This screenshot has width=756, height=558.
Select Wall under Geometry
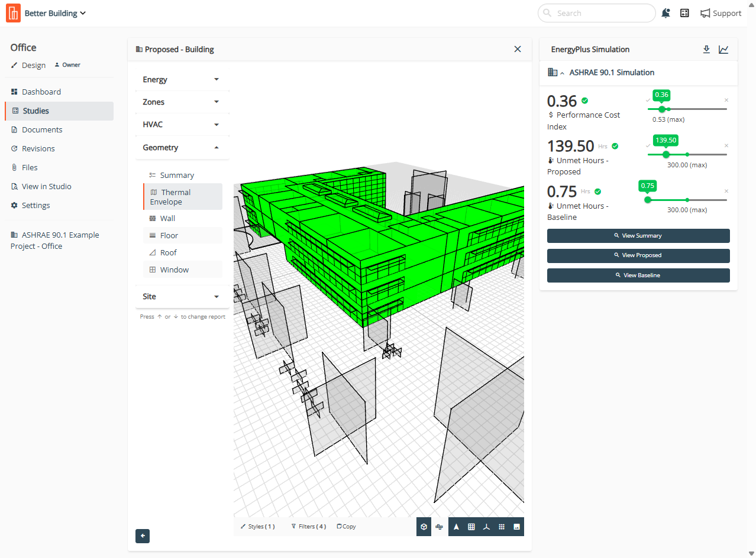[x=167, y=219]
